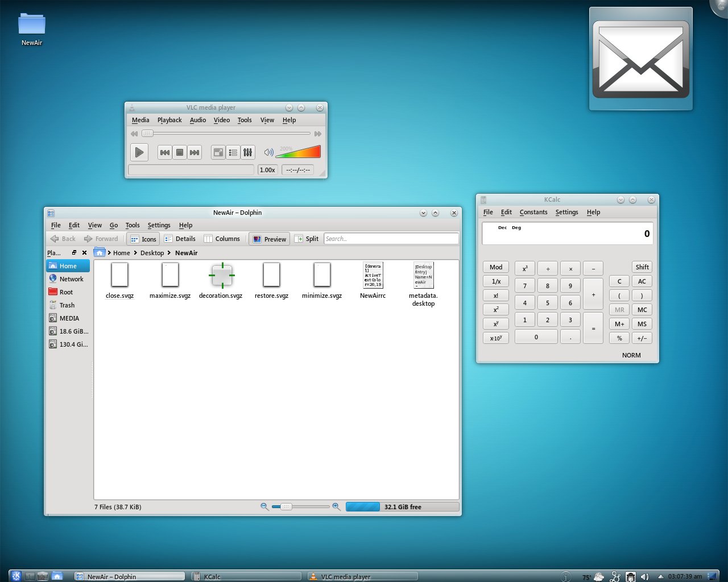Click the Dolphin search field

click(x=391, y=239)
